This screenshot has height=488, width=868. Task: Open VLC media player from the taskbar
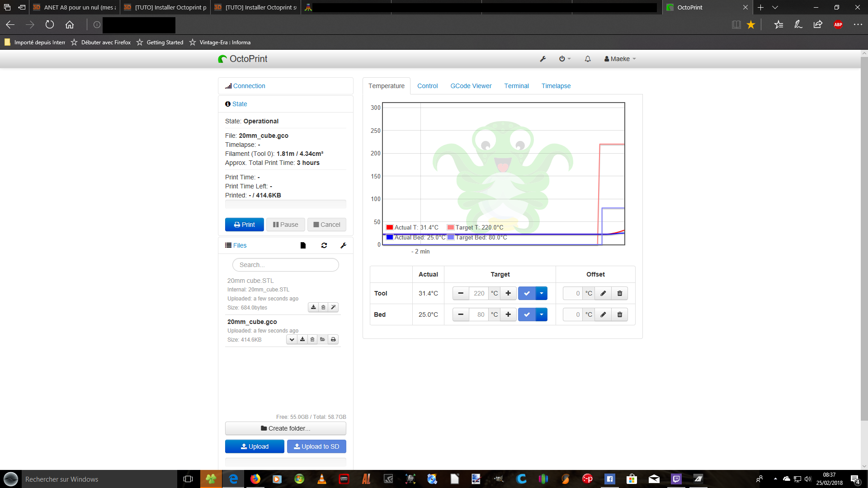pyautogui.click(x=322, y=479)
